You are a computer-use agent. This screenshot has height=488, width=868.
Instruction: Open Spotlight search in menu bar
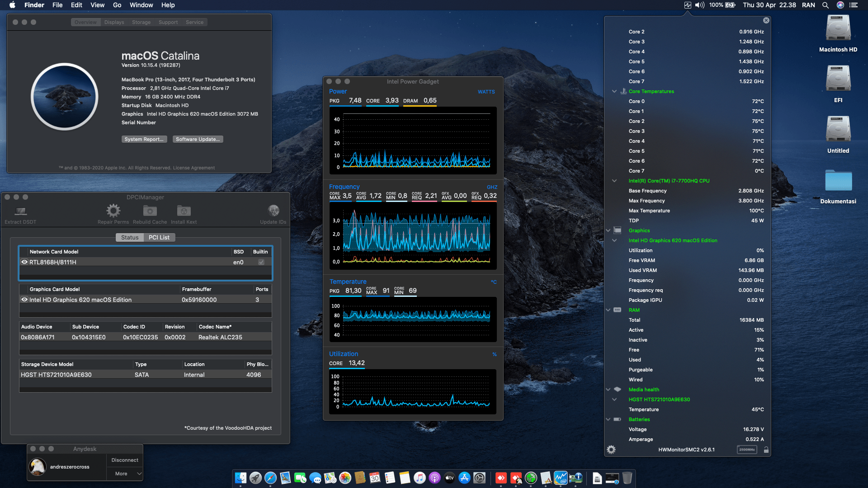(825, 5)
